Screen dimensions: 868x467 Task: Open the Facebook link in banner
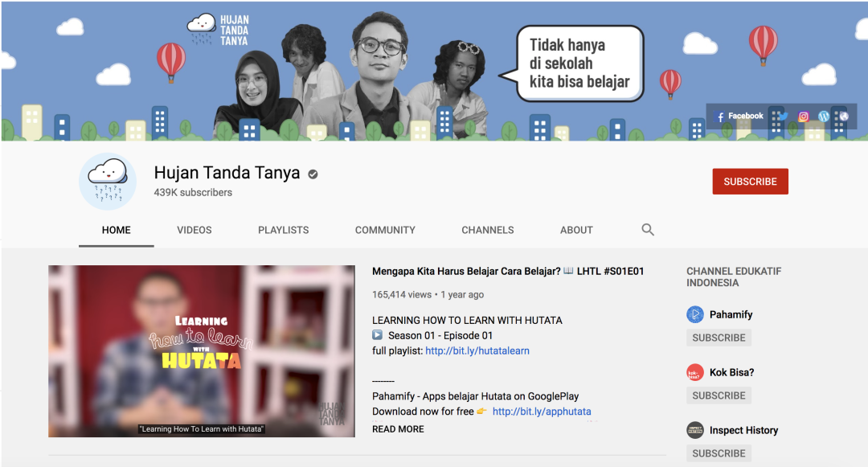point(739,117)
